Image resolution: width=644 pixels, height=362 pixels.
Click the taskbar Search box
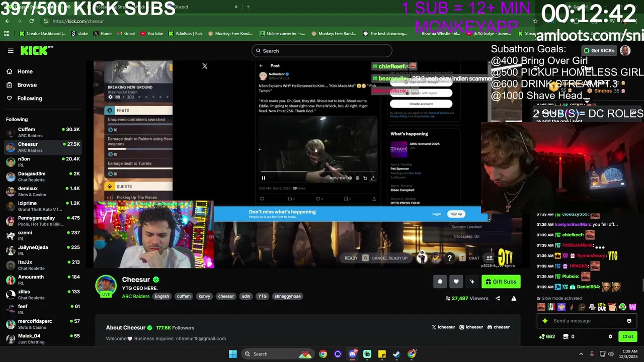click(277, 354)
